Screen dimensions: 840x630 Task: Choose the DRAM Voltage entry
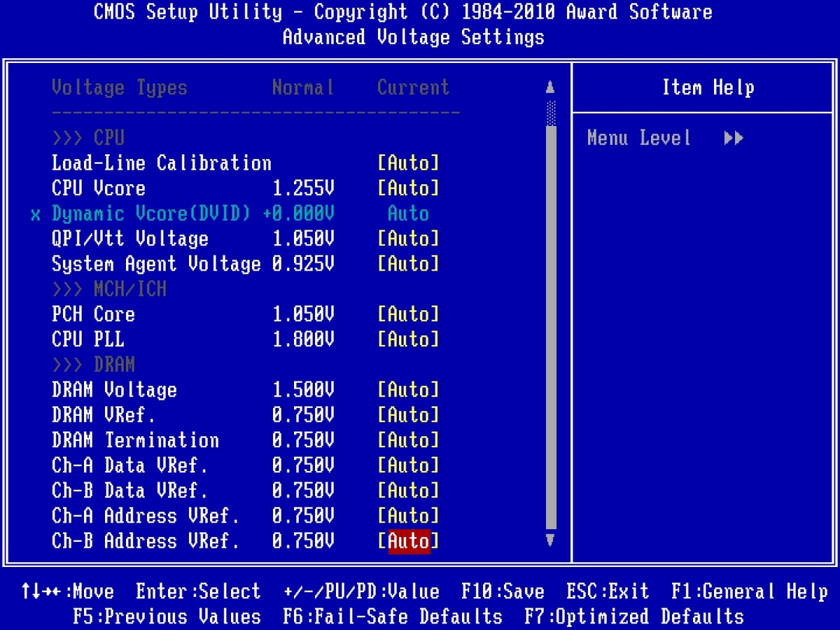point(114,390)
